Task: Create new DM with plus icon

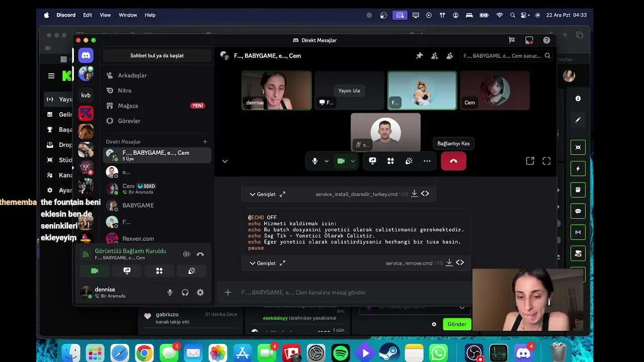Action: [x=205, y=142]
